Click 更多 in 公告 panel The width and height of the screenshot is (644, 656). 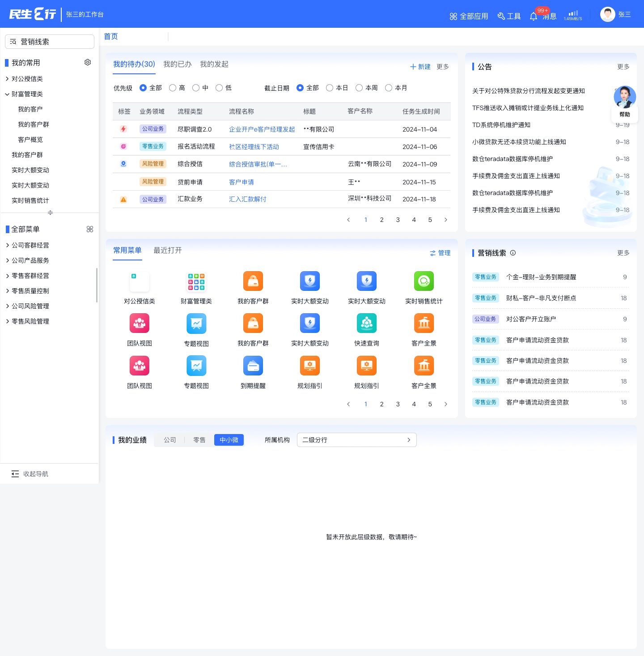(x=623, y=67)
